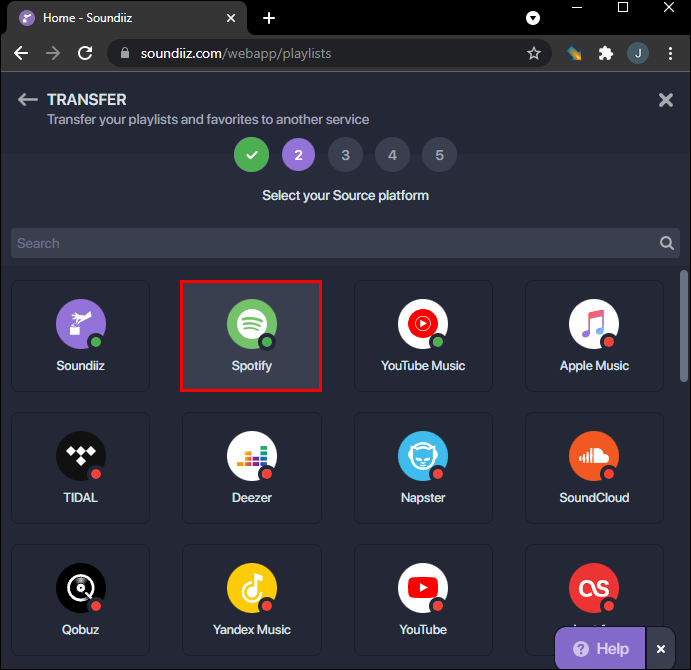Open the Help chat button
Screen dimensions: 691x670
pyautogui.click(x=600, y=649)
